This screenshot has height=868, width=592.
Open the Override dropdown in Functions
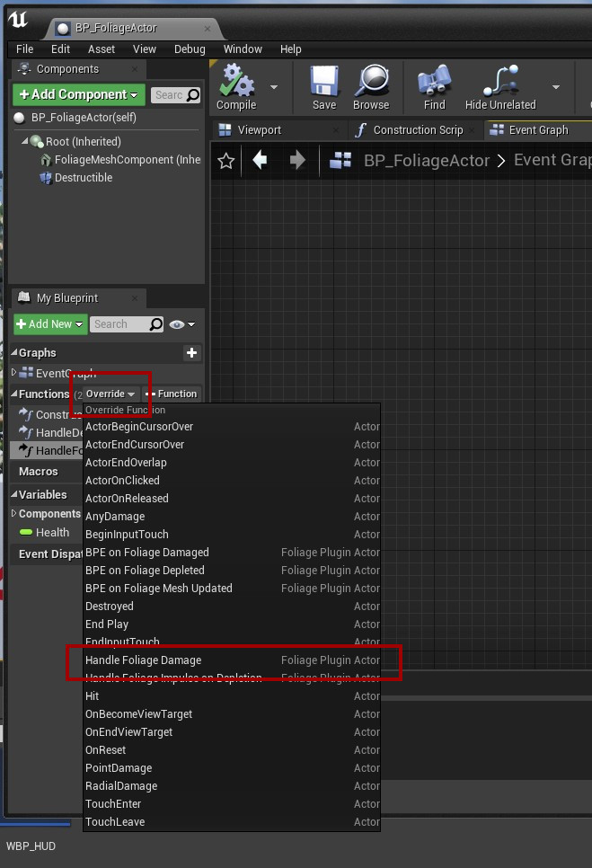click(110, 394)
